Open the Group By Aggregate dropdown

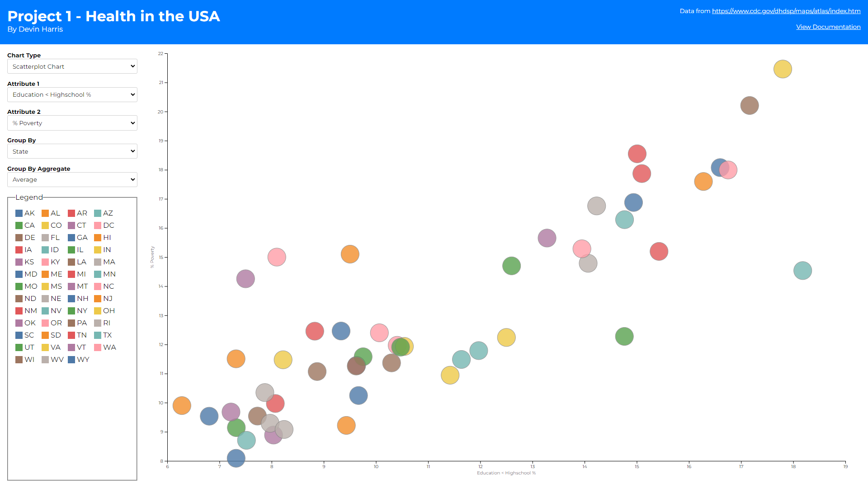72,180
